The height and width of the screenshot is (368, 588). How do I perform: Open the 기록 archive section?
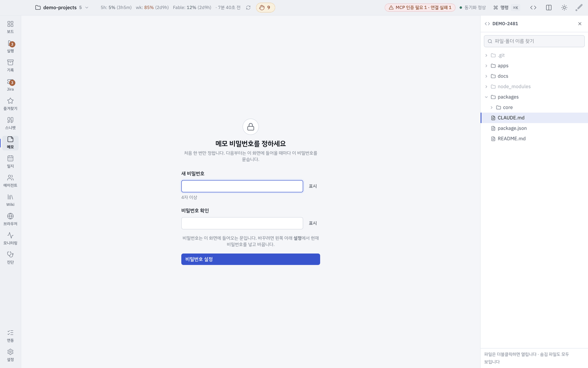tap(10, 65)
